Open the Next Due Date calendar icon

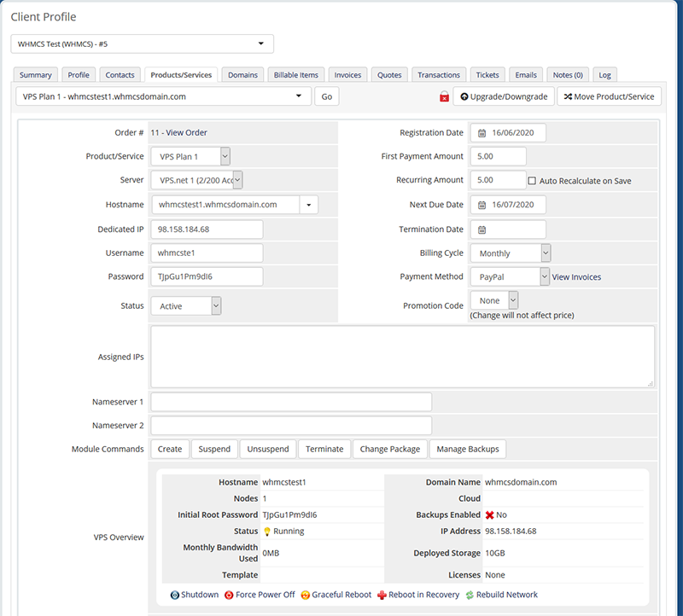pos(482,205)
